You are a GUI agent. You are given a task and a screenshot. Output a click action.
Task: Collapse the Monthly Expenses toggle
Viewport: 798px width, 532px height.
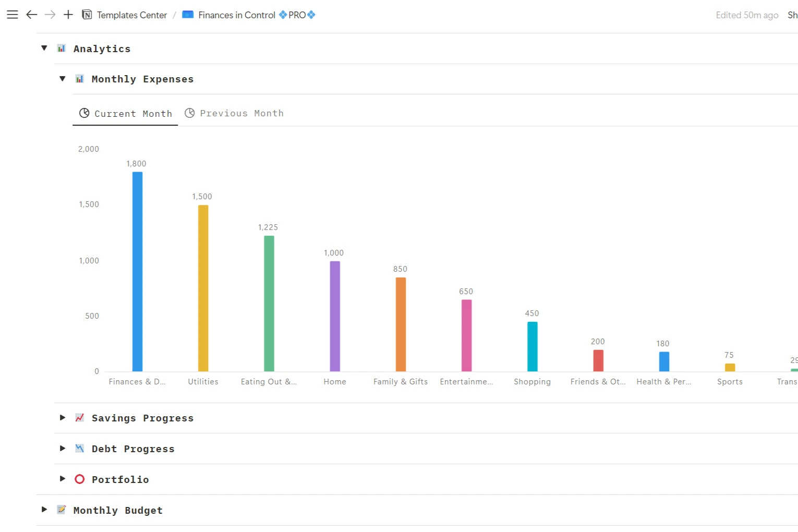[63, 79]
